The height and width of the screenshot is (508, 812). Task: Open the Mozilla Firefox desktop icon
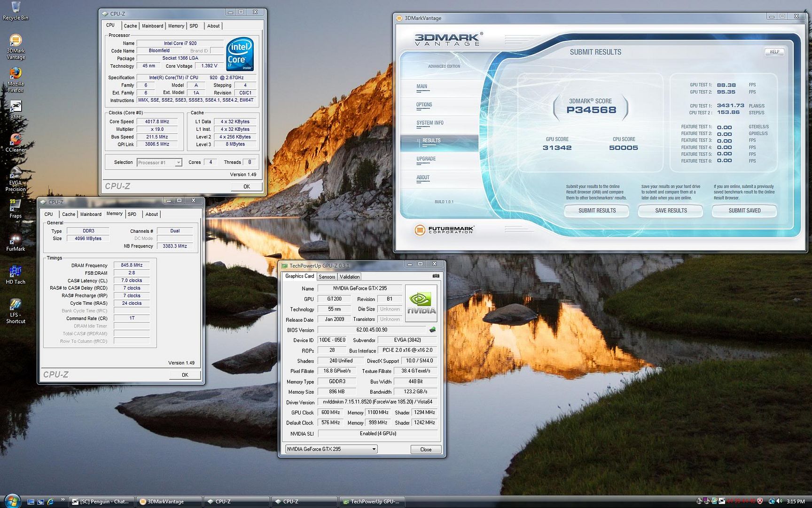[x=16, y=79]
